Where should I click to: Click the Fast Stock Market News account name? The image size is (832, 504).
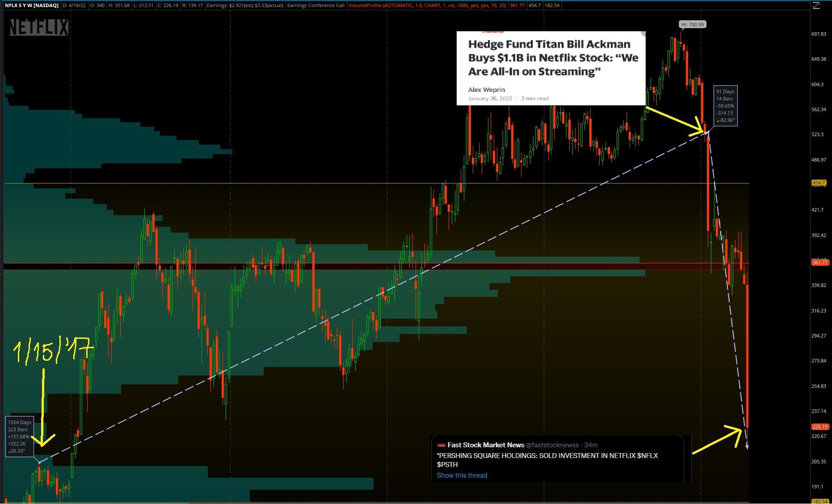click(x=486, y=445)
